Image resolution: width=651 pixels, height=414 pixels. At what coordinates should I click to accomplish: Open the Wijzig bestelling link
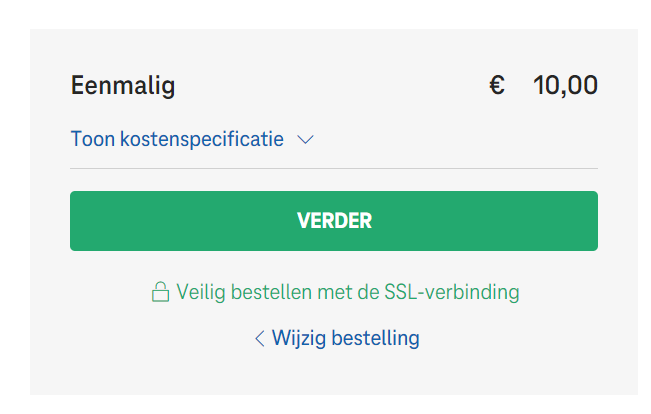tap(337, 338)
